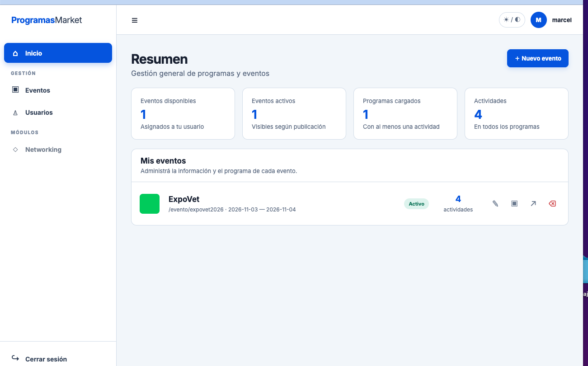
Task: Open the marcel user avatar
Action: (x=539, y=20)
